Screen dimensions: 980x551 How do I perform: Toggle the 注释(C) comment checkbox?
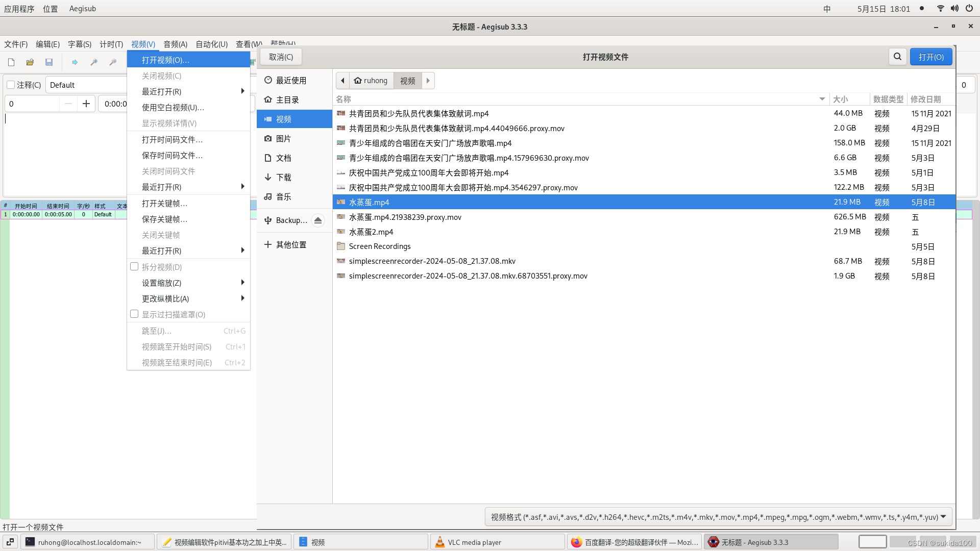(x=11, y=85)
